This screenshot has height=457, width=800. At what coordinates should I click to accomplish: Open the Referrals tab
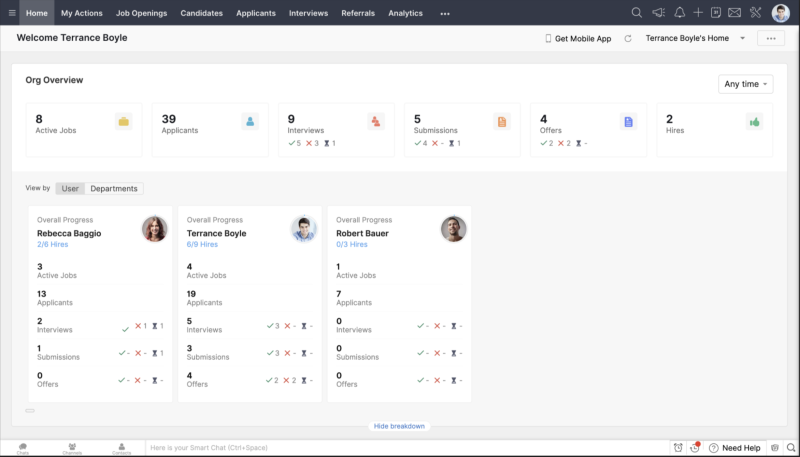[358, 13]
